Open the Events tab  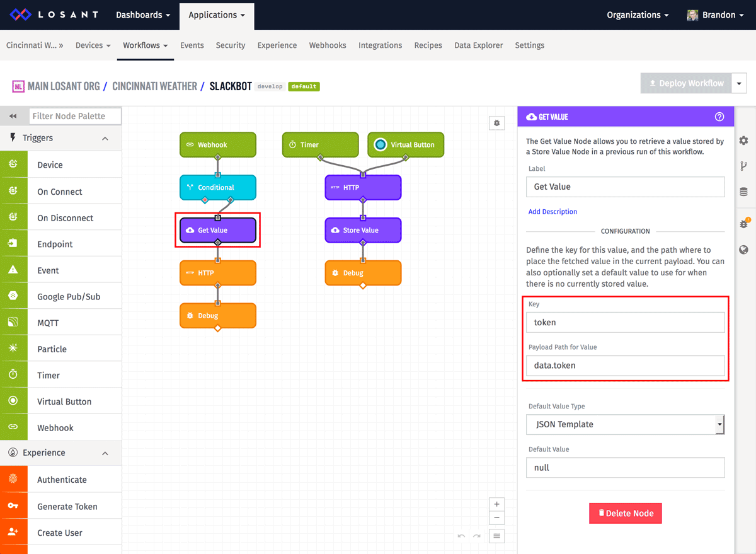[x=192, y=45]
